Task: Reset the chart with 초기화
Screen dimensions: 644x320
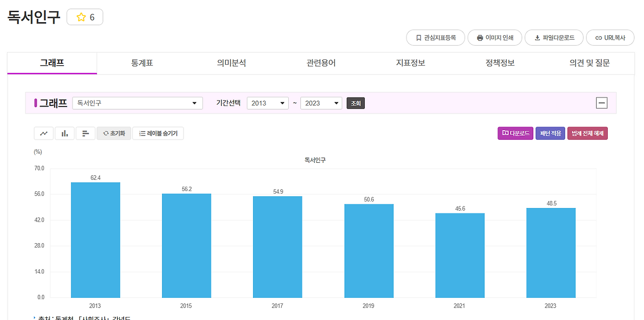Action: (114, 133)
